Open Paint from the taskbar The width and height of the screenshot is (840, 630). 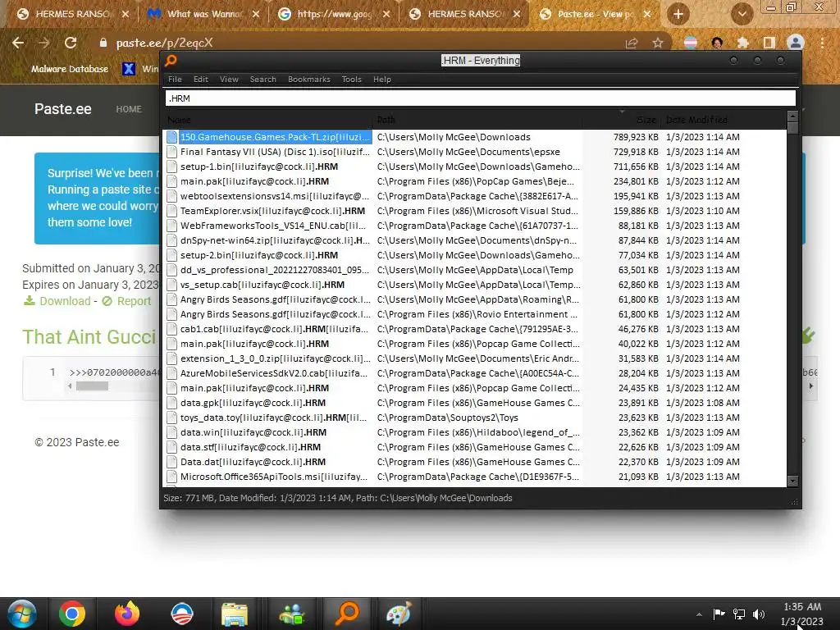399,614
